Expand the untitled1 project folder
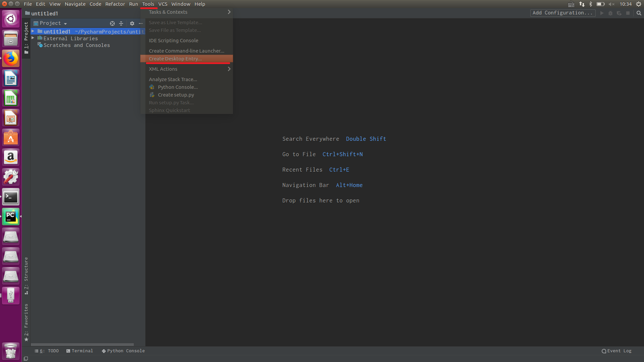The image size is (644, 362). pos(33,31)
